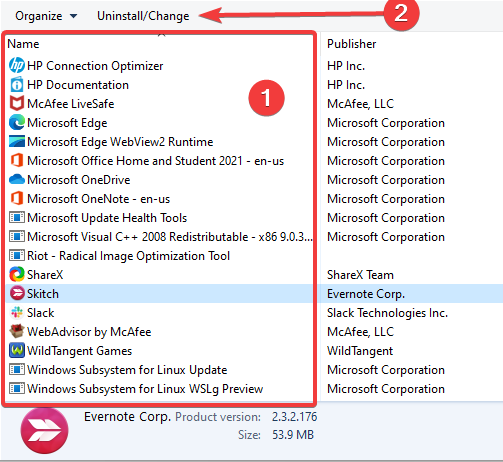This screenshot has height=462, width=503.
Task: Click the HP Documentation info icon
Action: pos(17,85)
